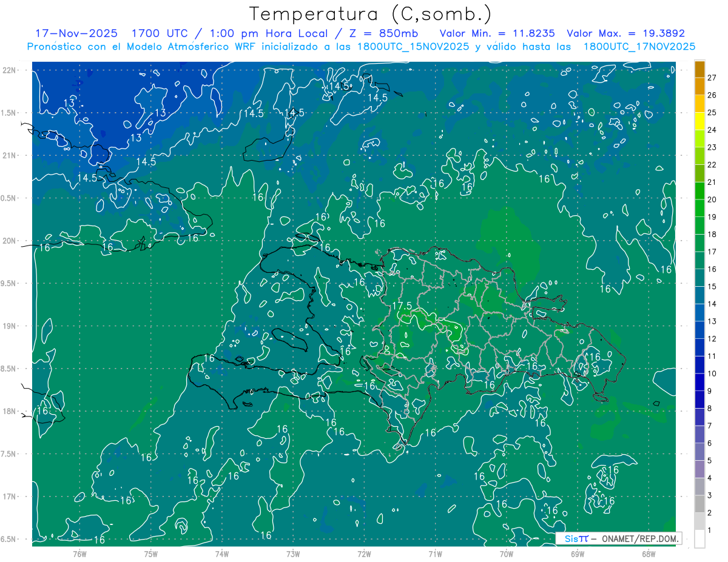Click the "76W" longitude axis label
This screenshot has height=562, width=728.
79,554
